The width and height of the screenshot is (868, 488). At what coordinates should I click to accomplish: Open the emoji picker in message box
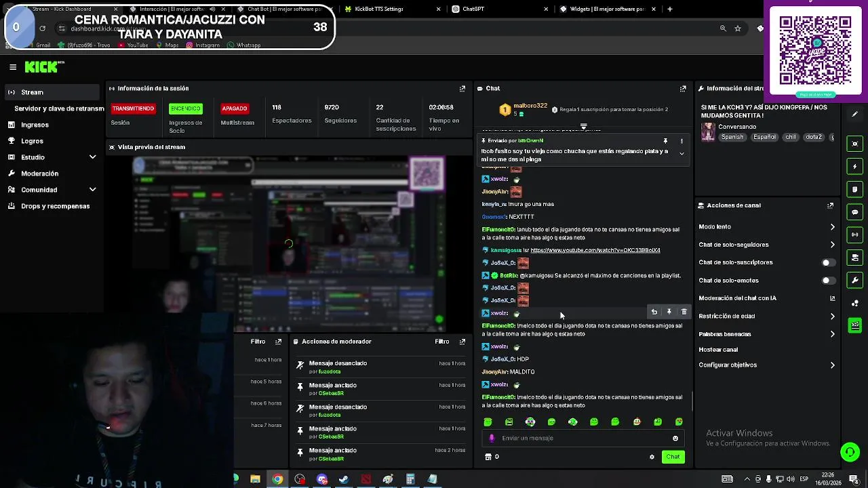(x=675, y=438)
